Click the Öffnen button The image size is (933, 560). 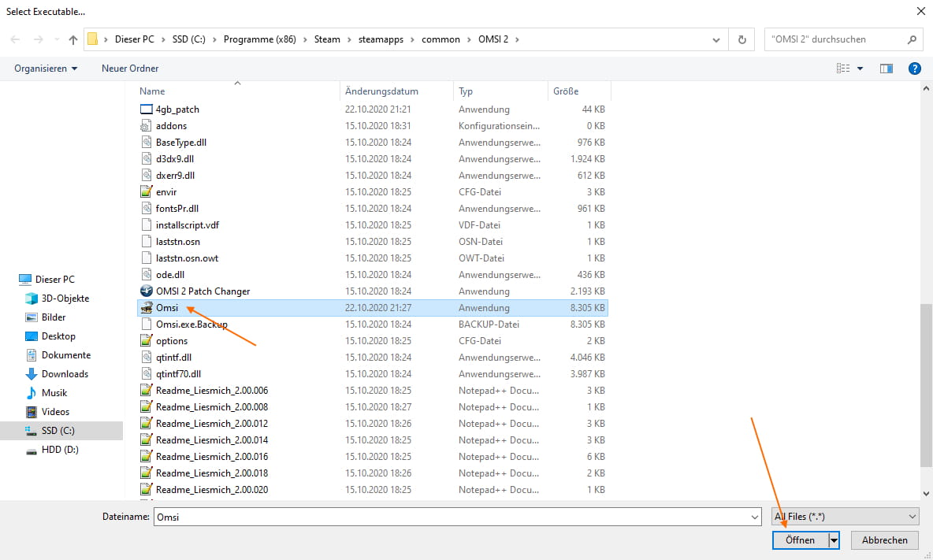point(800,540)
